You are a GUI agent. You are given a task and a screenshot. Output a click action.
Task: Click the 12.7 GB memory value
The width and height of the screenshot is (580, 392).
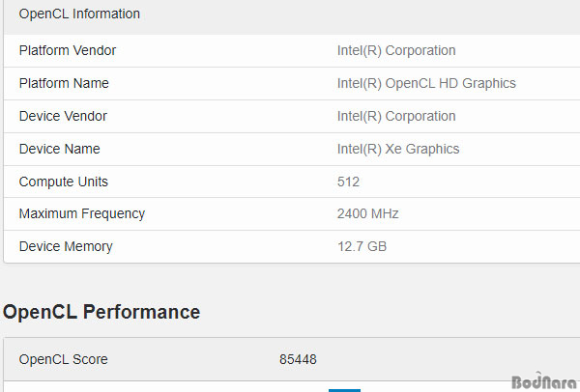pyautogui.click(x=362, y=246)
